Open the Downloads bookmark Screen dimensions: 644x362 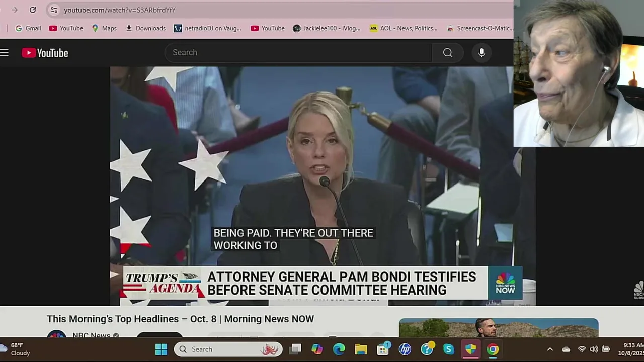click(145, 28)
